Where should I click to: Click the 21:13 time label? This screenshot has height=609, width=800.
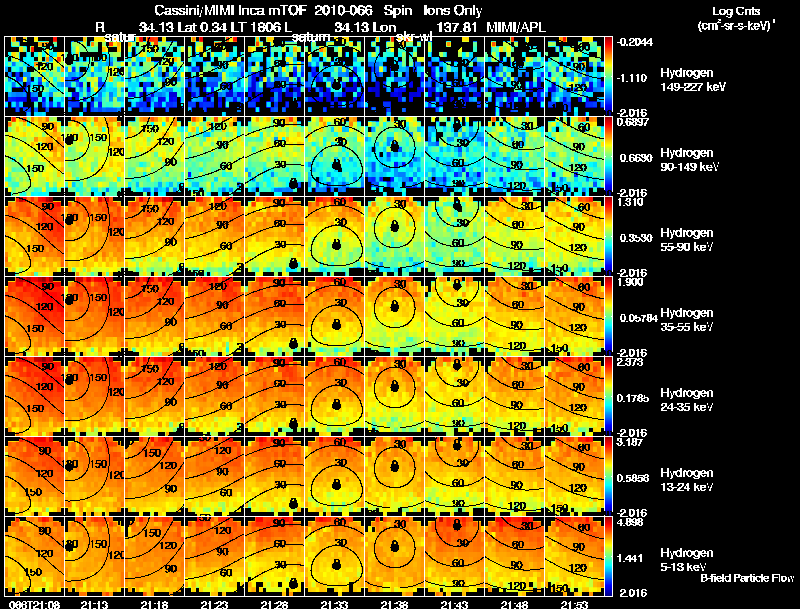(94, 604)
